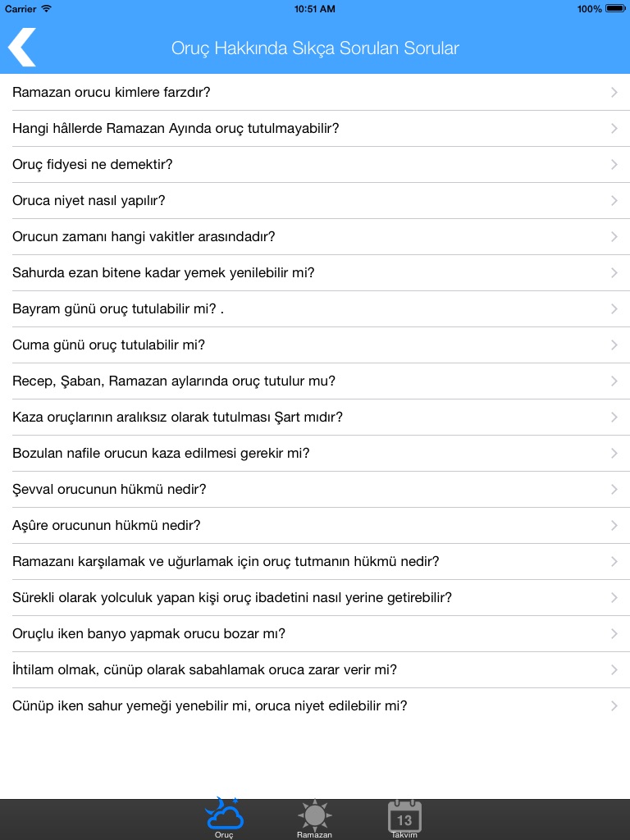630x840 pixels.
Task: Tap the Wi-Fi icon in status bar
Action: tap(46, 9)
